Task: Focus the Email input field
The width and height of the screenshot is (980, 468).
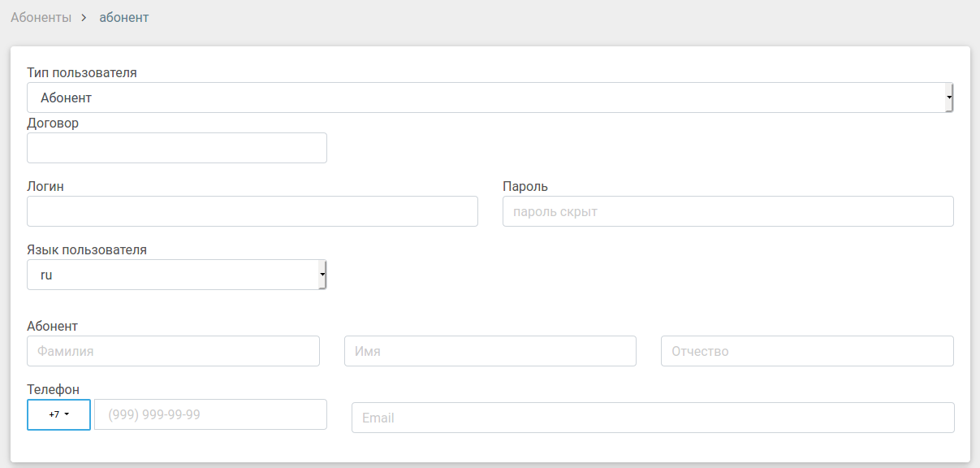Action: 653,418
